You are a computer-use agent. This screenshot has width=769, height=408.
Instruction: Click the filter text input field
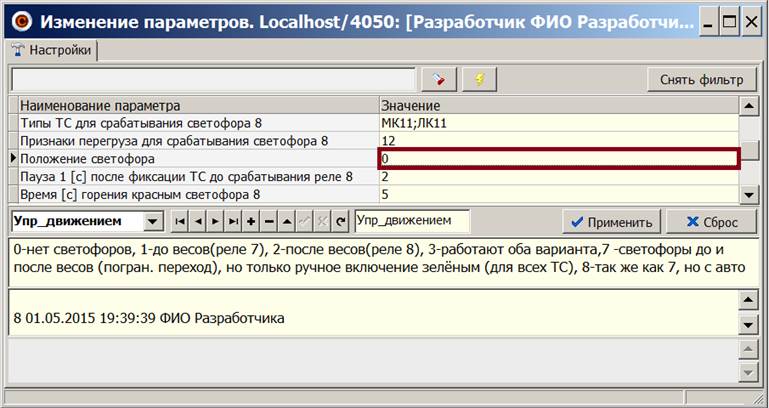pyautogui.click(x=212, y=80)
